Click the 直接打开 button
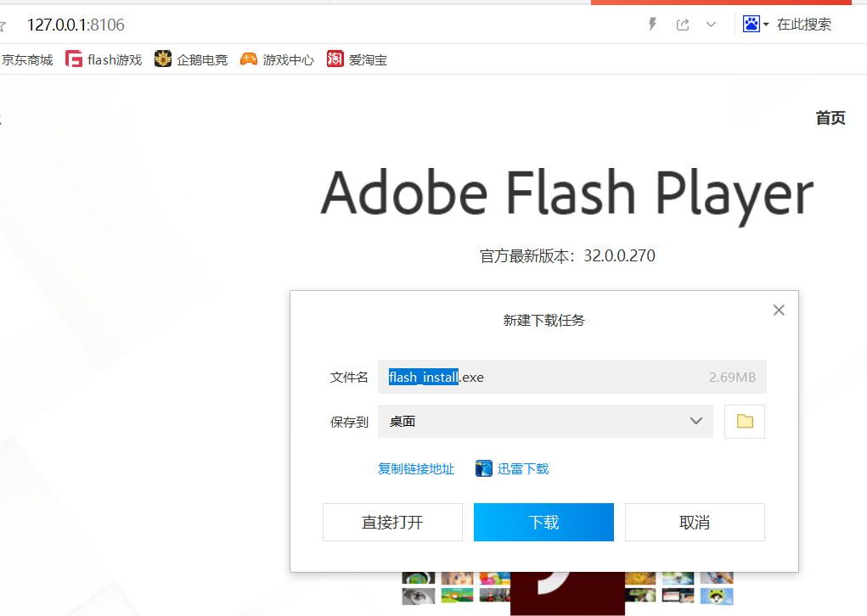867x616 pixels. (392, 522)
